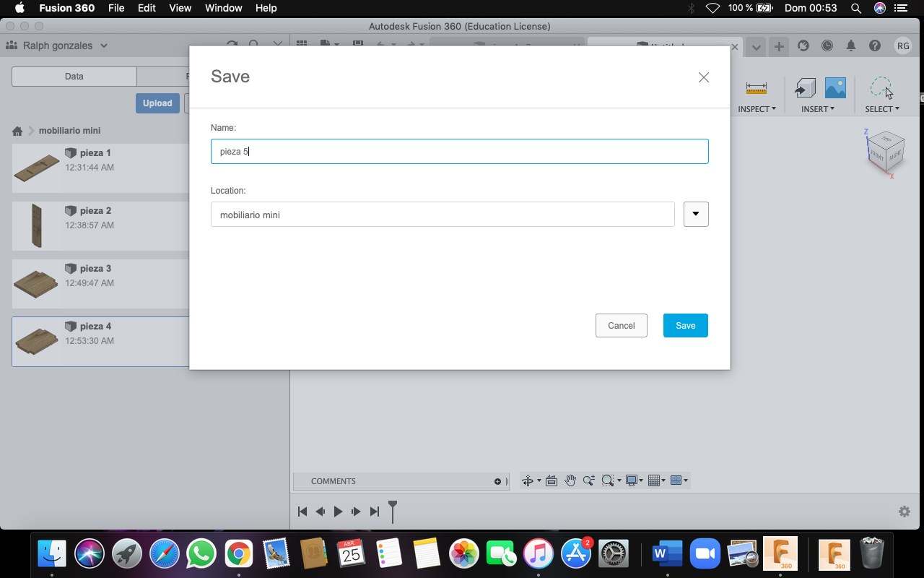Switch to the Data tab
924x578 pixels.
click(74, 76)
